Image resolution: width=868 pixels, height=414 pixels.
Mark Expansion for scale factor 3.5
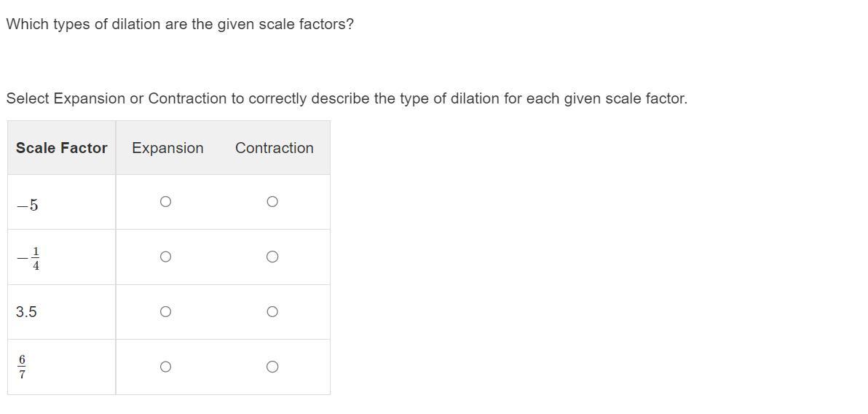[x=165, y=312]
